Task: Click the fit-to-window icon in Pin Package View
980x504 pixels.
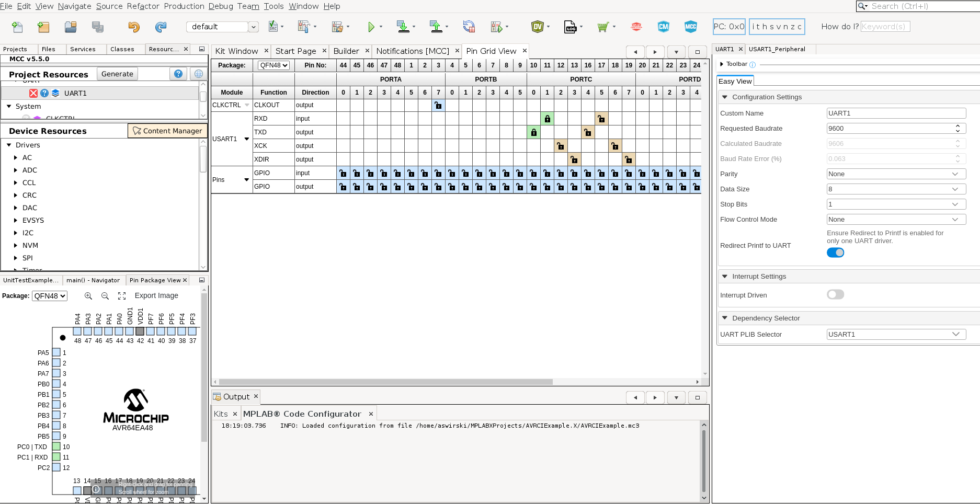Action: pyautogui.click(x=122, y=296)
